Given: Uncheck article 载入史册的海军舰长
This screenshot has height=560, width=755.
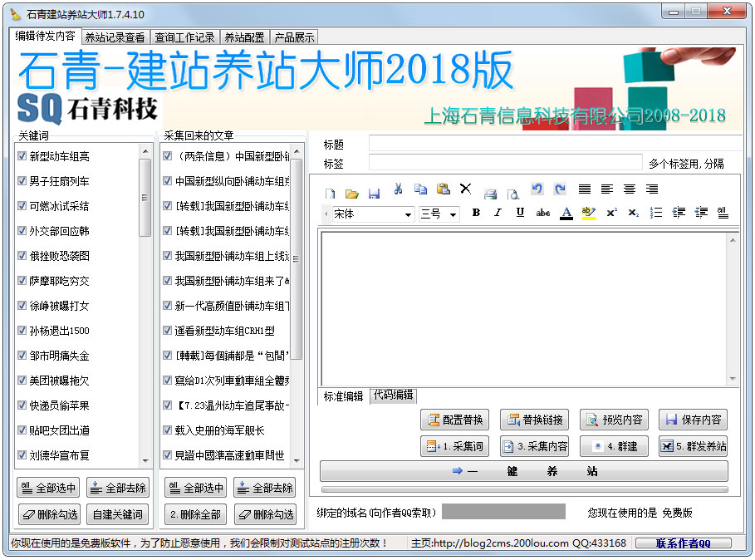Looking at the screenshot, I should coord(167,430).
